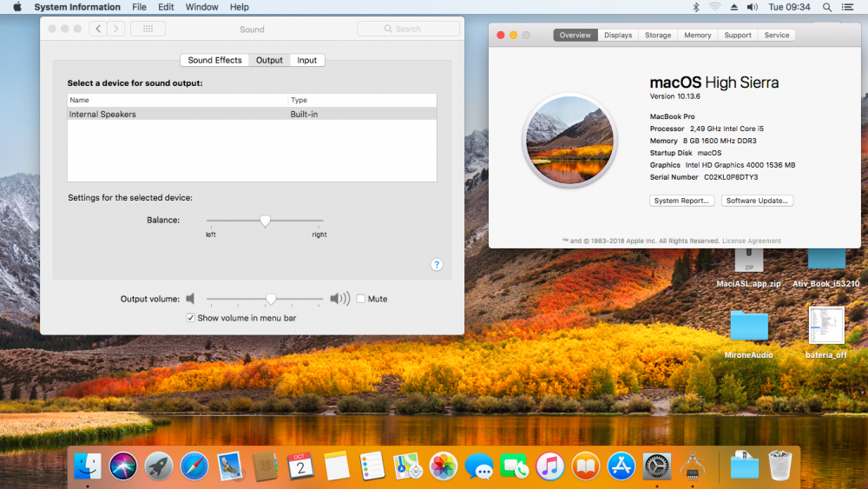Open Finder from the Dock

coord(88,466)
